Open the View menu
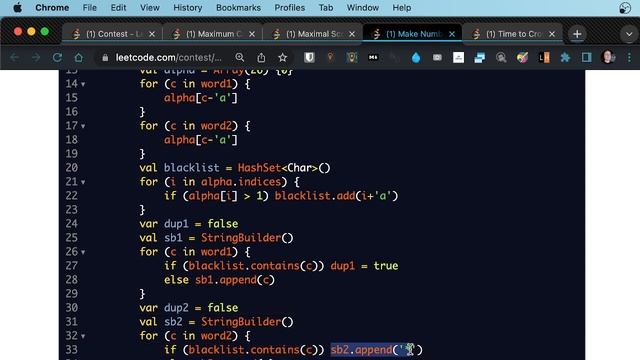This screenshot has width=640, height=360. pyautogui.click(x=150, y=7)
